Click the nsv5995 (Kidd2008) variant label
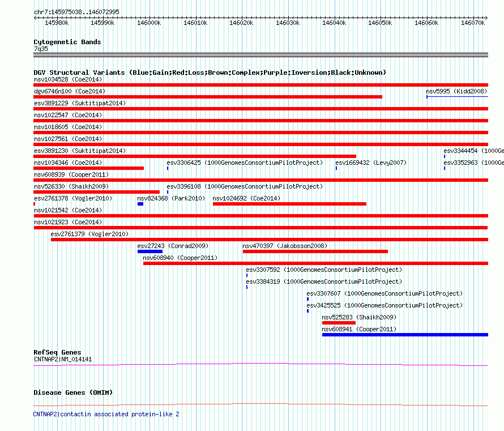 pos(456,91)
